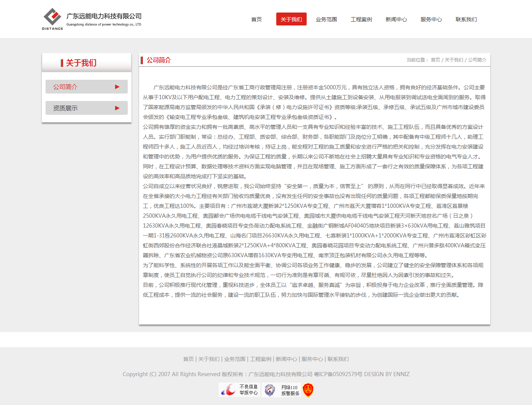Click the 网络110报警服务 police badge
Image resolution: width=532 pixels, height=405 pixels.
click(282, 390)
